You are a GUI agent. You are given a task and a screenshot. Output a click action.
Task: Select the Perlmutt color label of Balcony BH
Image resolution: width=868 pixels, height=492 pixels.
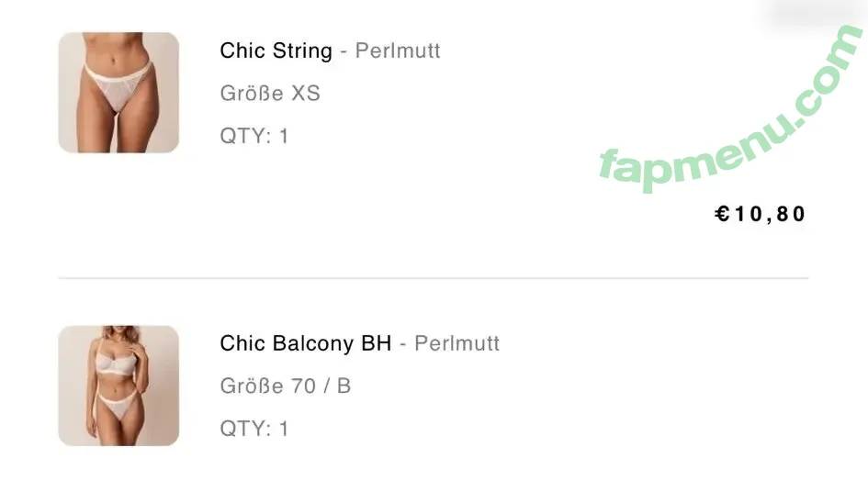[x=457, y=343]
